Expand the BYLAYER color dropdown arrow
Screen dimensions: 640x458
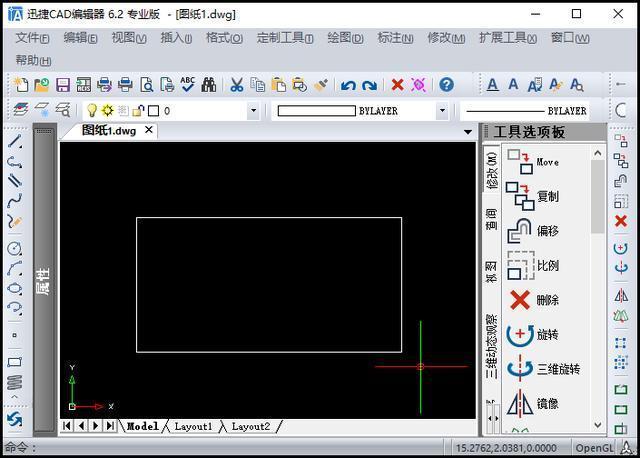tap(442, 111)
